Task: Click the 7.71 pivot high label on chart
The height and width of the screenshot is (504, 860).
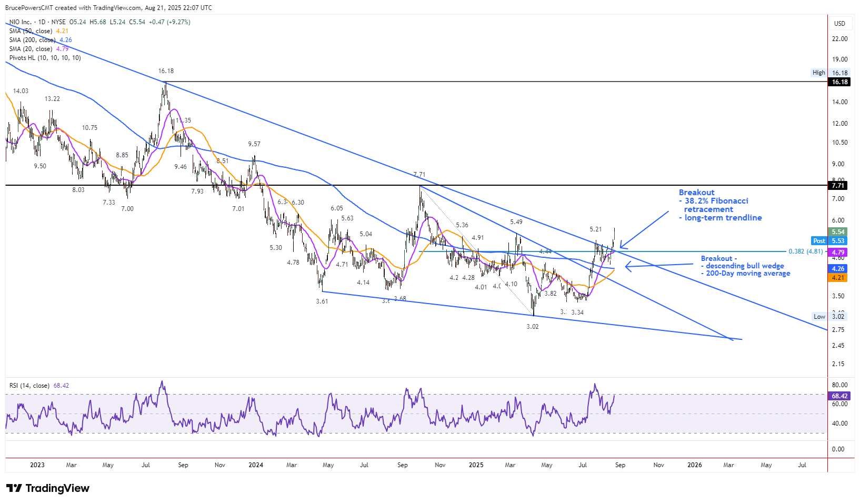Action: 419,175
